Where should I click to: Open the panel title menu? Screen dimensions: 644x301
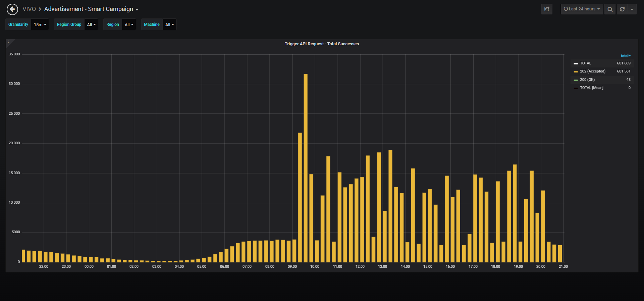coord(322,44)
